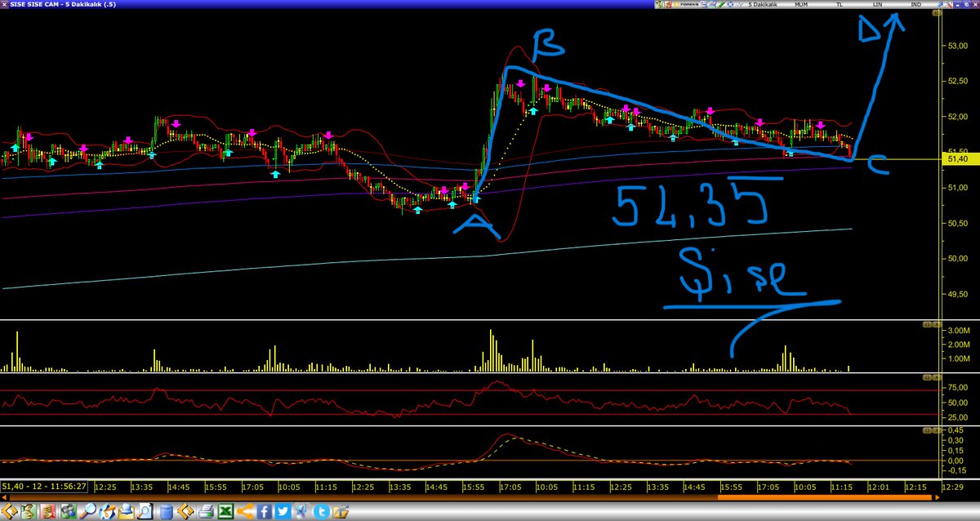Close the RSI indicator panel

click(937, 377)
